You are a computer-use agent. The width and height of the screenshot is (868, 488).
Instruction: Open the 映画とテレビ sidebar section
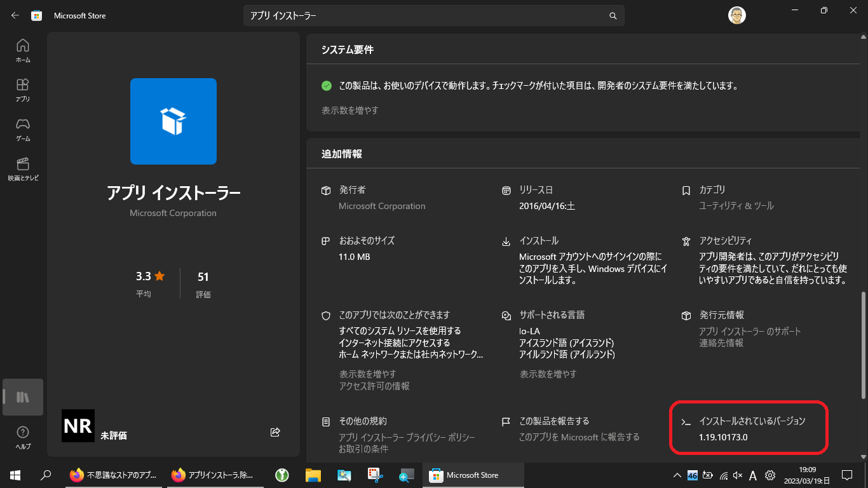click(x=23, y=168)
